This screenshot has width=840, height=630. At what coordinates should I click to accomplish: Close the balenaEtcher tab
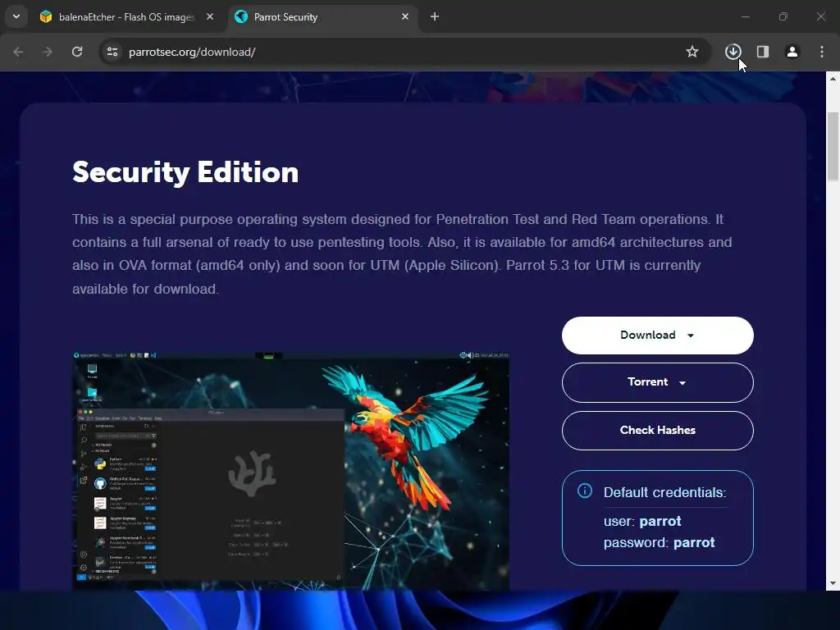(210, 16)
